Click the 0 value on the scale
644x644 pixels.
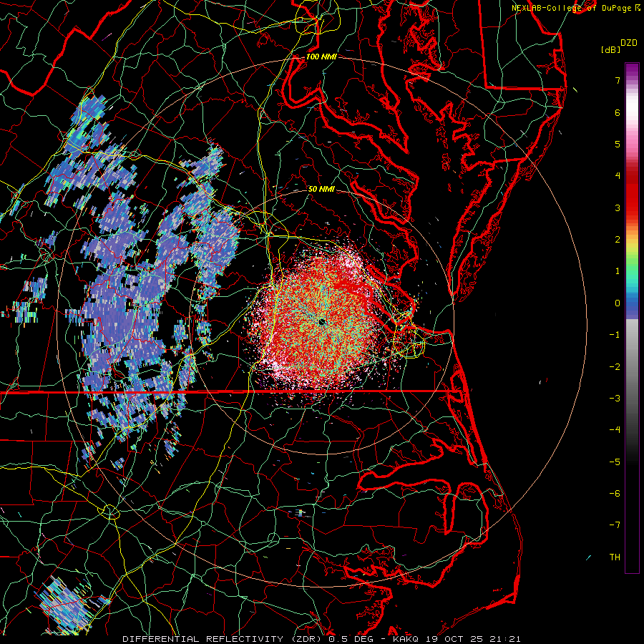618,303
